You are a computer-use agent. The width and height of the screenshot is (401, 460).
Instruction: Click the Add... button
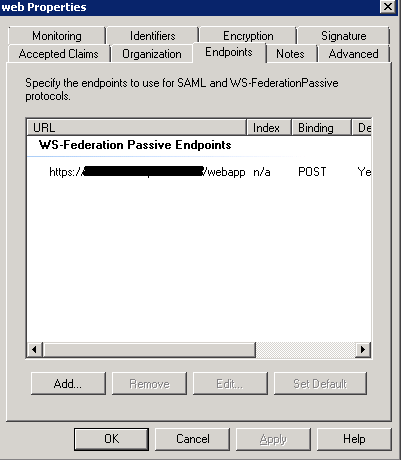tap(68, 384)
